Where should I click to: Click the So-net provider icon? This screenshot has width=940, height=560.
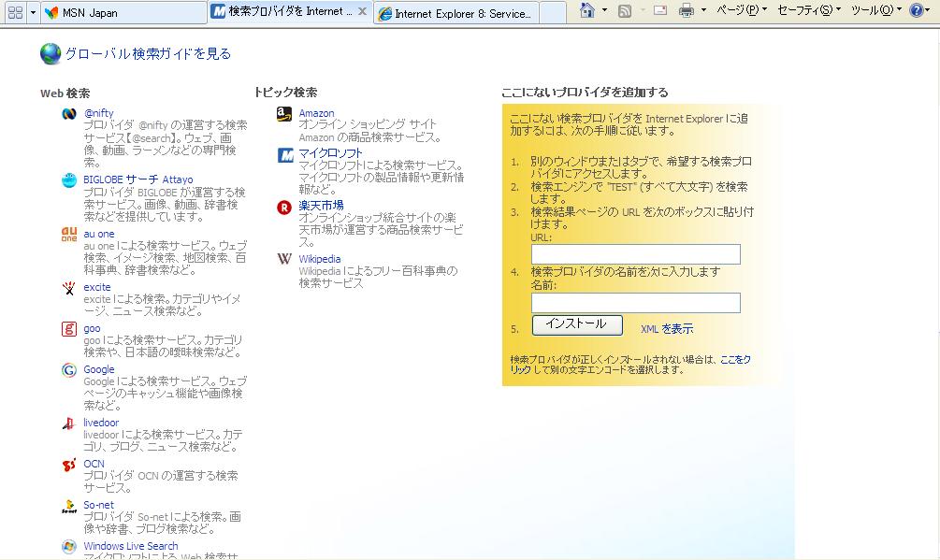coord(69,507)
